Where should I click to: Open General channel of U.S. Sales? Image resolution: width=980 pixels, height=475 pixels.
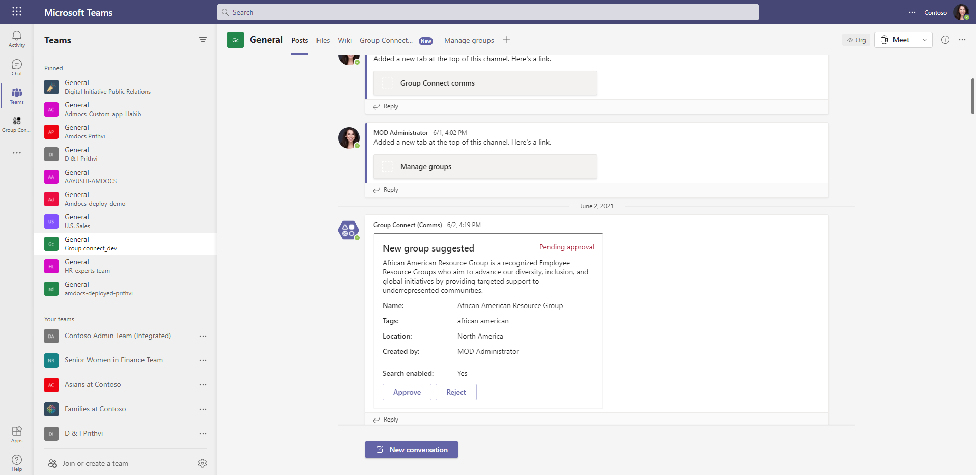point(125,221)
